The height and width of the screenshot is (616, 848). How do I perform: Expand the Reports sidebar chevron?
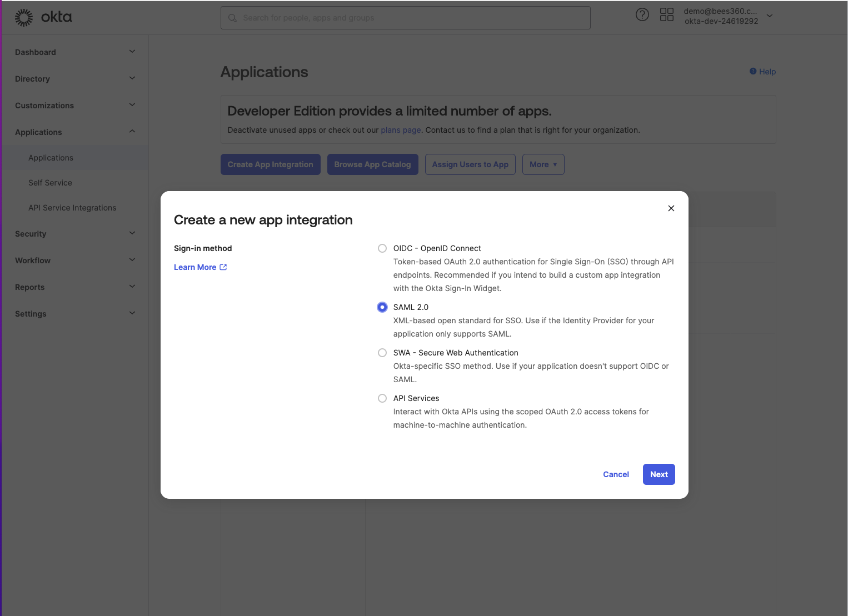pos(132,287)
